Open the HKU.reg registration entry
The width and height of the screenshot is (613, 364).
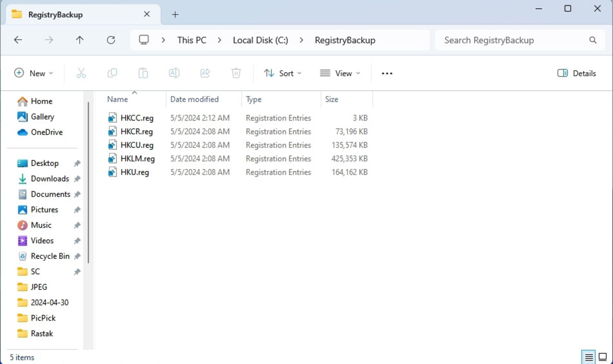coord(134,172)
